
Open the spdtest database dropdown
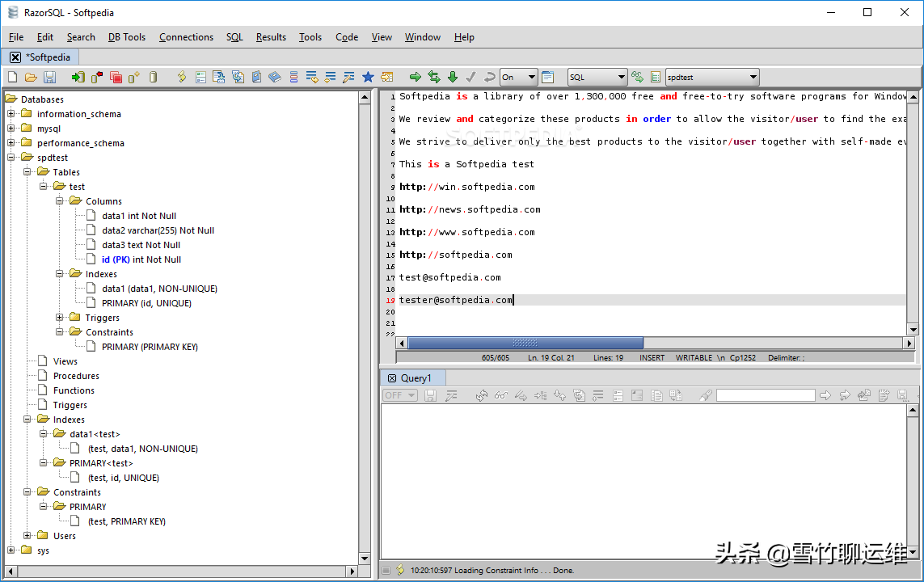pos(712,77)
